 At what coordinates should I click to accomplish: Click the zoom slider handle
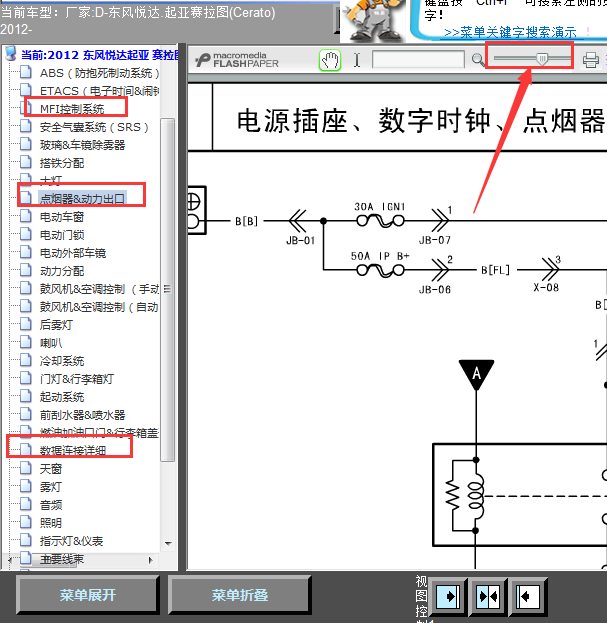point(542,59)
